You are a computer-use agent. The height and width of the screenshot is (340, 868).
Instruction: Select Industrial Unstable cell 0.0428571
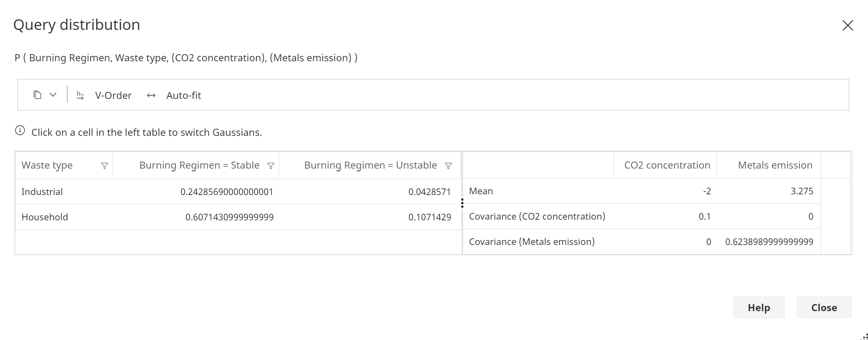(429, 192)
